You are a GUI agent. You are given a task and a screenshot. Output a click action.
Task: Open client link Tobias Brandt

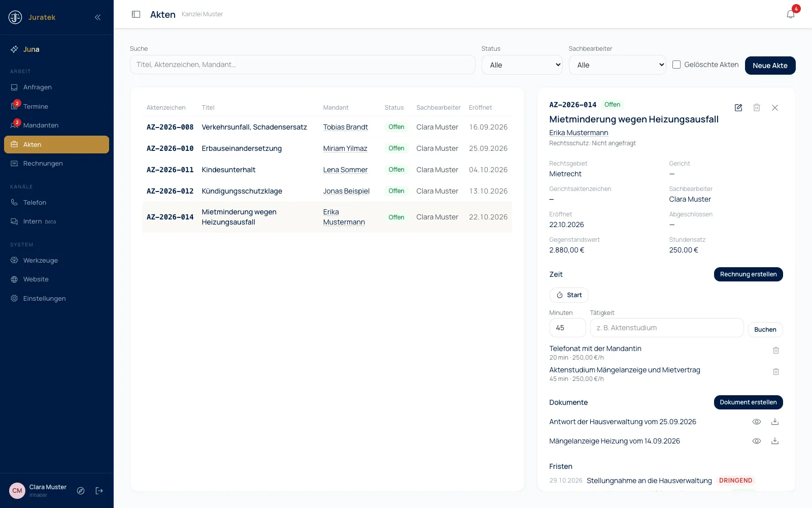click(x=346, y=127)
